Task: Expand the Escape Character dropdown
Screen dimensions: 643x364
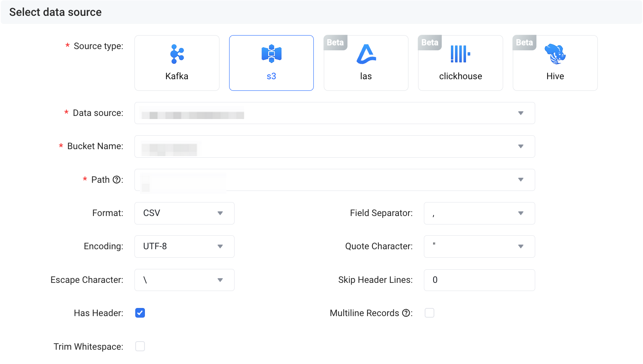Action: pyautogui.click(x=184, y=280)
